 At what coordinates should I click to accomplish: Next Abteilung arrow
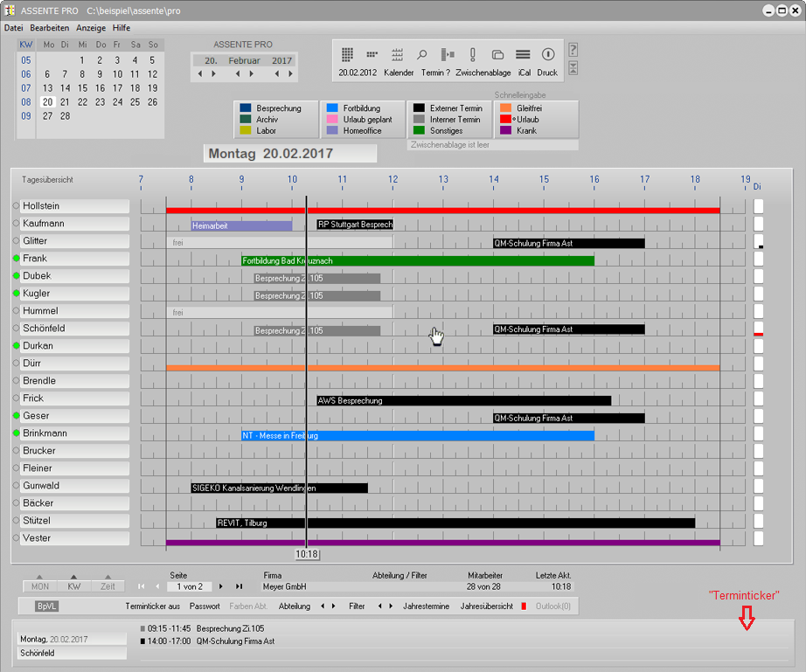tap(334, 606)
